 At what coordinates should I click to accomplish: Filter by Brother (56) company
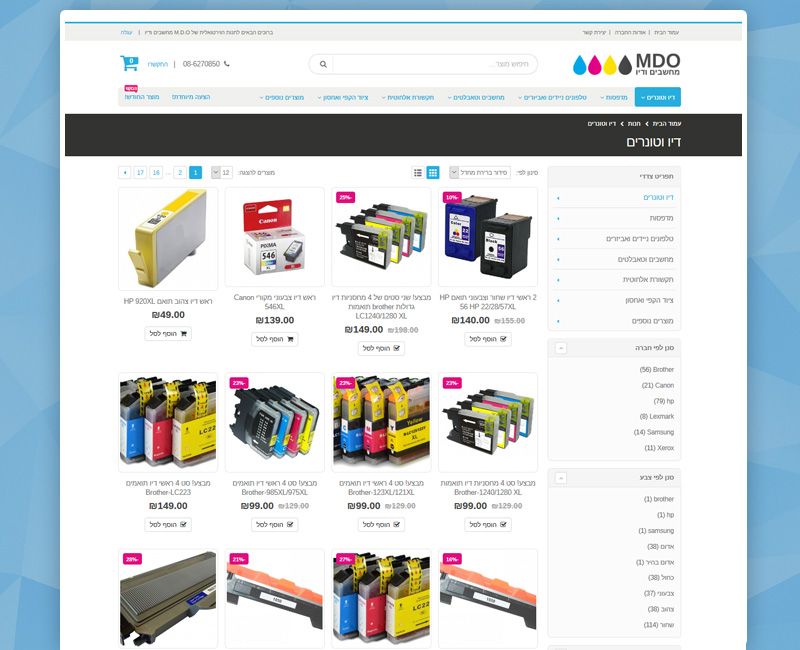click(x=657, y=369)
